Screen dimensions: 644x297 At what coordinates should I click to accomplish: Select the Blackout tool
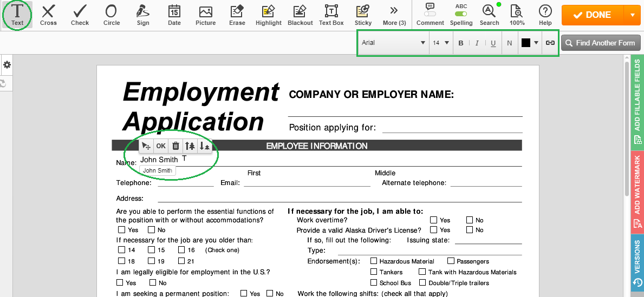coord(300,15)
